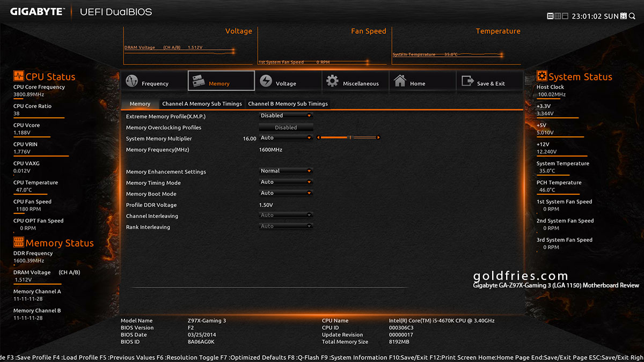Click the HD resolution icon in top bar
Image resolution: width=644 pixels, height=362 pixels.
[x=550, y=16]
